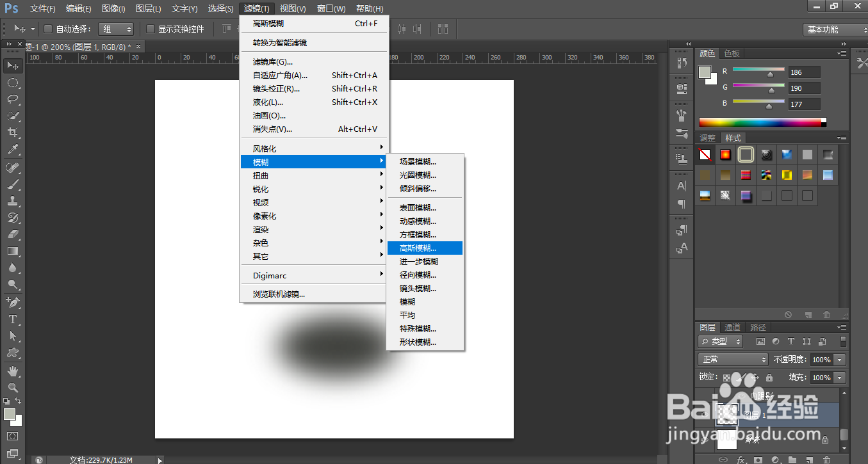This screenshot has height=464, width=868.
Task: Toggle lock transparent pixels icon
Action: (x=727, y=378)
